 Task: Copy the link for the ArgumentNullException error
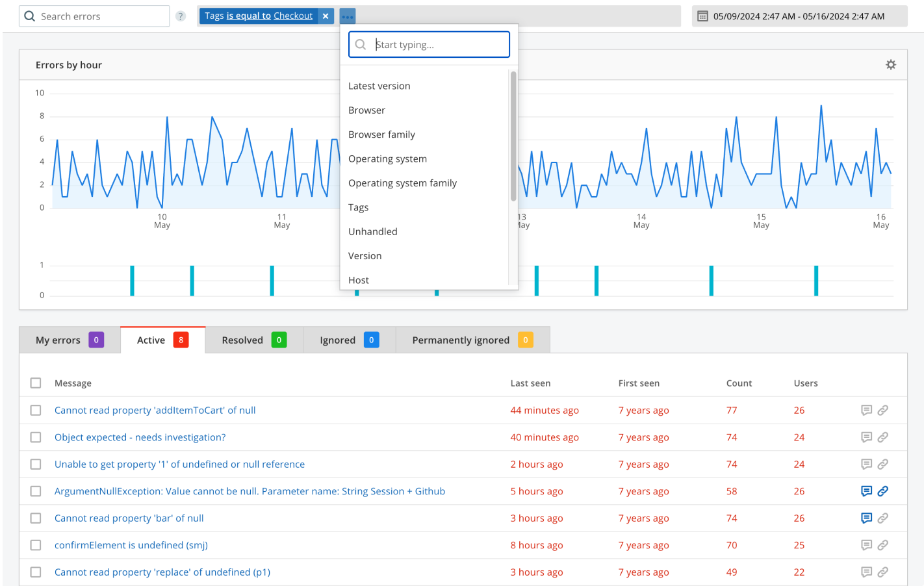pos(883,491)
